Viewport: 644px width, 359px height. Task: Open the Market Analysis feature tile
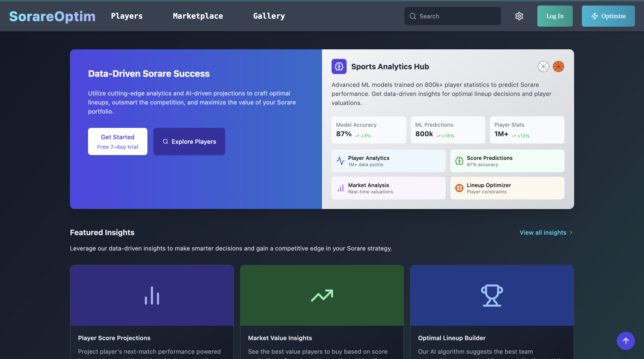coord(388,188)
